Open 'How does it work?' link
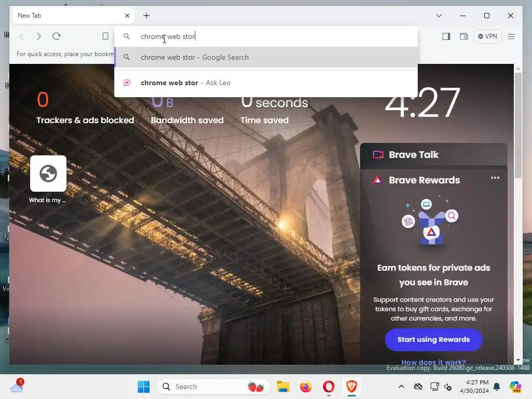This screenshot has width=532, height=399. (x=434, y=362)
